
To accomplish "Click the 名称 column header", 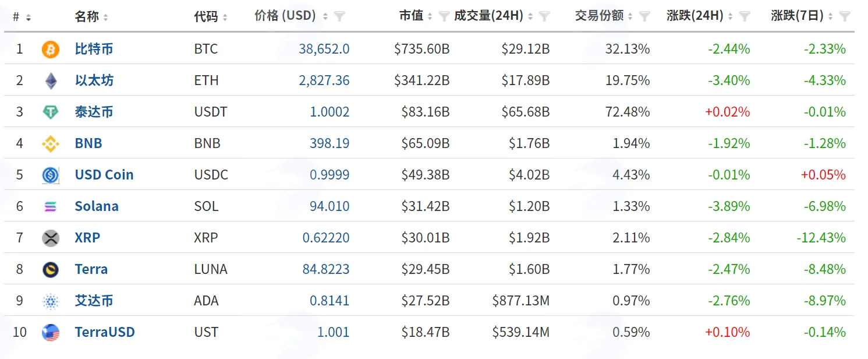I will tap(87, 17).
